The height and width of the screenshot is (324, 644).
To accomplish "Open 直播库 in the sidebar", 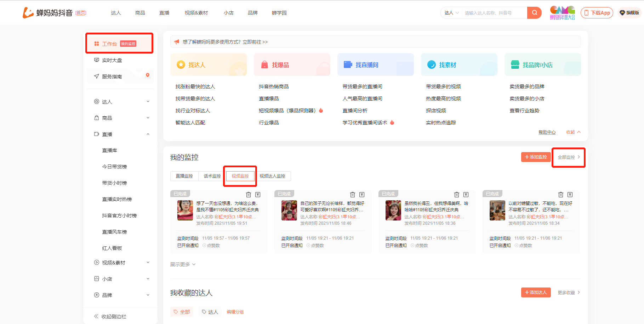I will (109, 150).
